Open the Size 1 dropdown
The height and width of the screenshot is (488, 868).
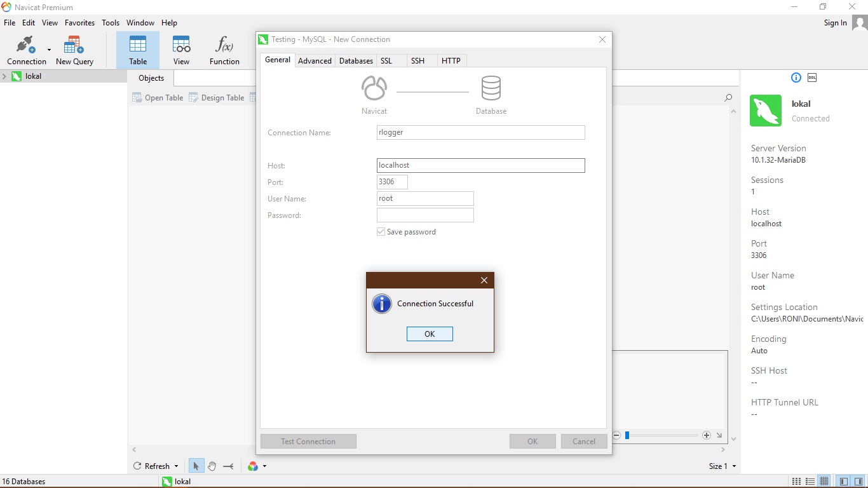click(x=722, y=466)
